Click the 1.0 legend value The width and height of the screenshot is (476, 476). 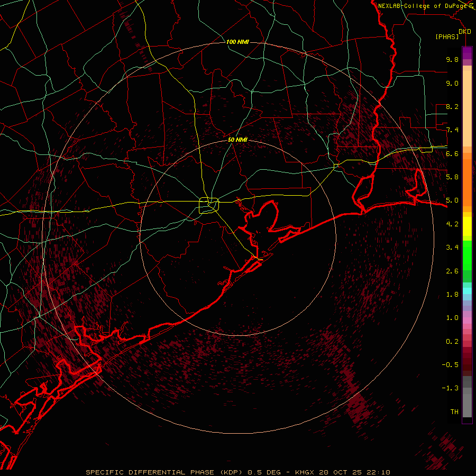[452, 318]
